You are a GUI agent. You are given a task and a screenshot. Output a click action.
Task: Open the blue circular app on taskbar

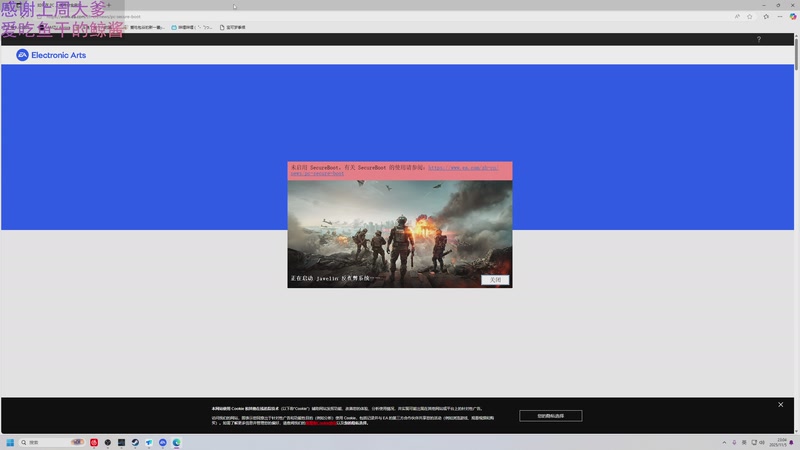pyautogui.click(x=163, y=442)
